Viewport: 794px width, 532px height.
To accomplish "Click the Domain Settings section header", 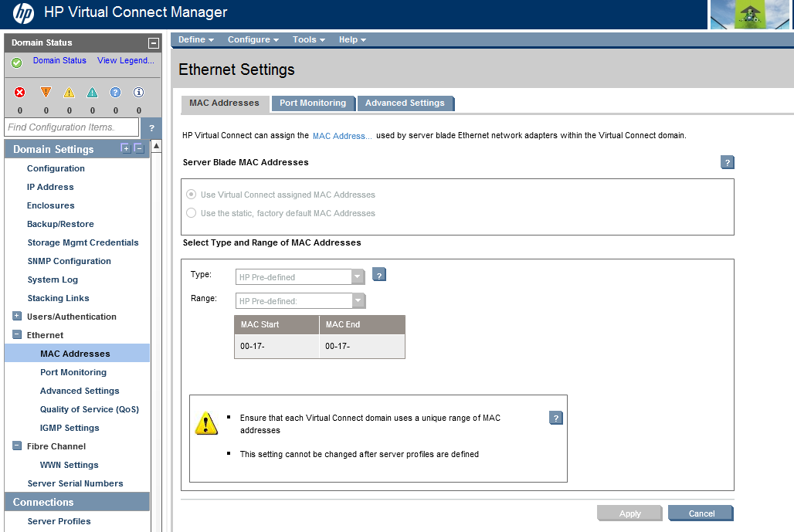I will pyautogui.click(x=77, y=149).
